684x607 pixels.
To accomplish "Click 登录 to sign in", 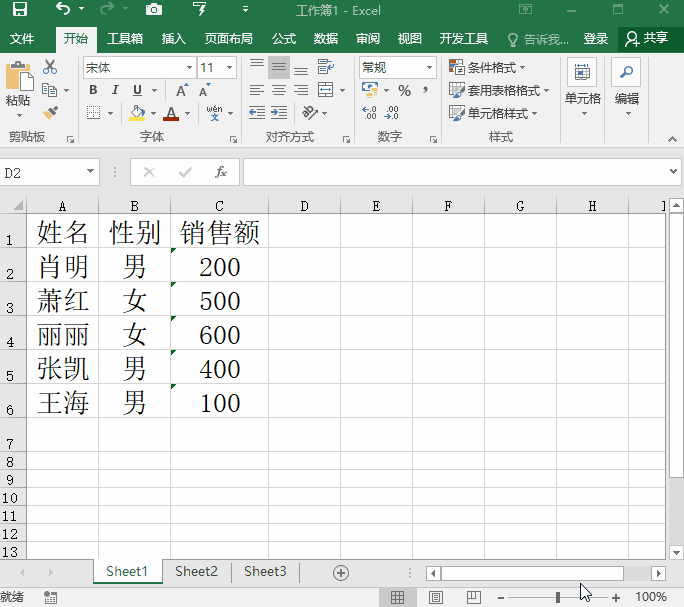I will [595, 39].
